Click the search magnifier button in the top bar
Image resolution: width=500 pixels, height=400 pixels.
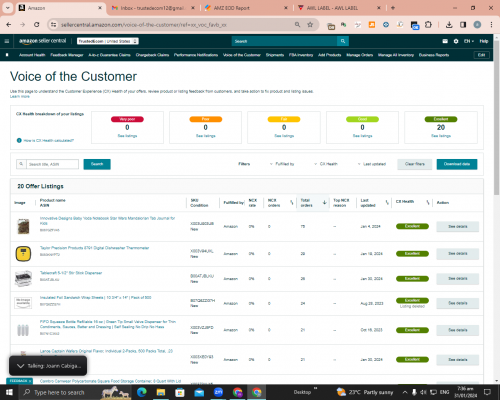tap(343, 41)
